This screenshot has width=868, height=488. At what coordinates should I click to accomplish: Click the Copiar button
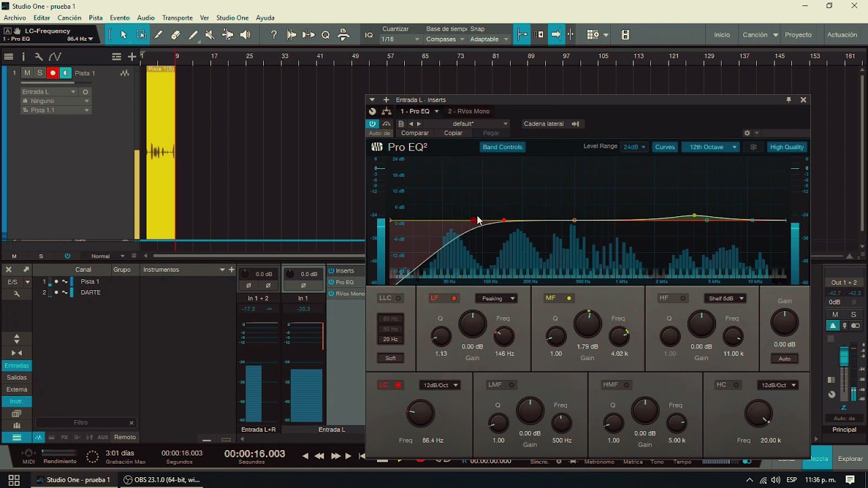tap(453, 134)
